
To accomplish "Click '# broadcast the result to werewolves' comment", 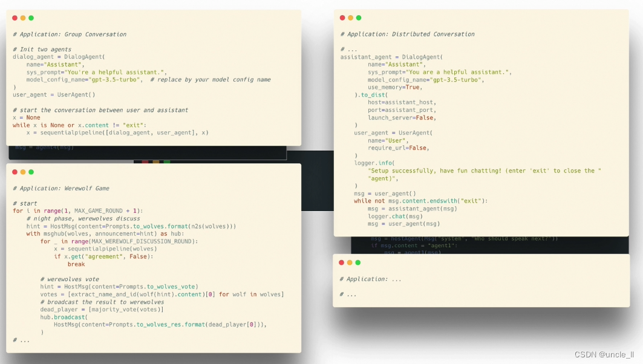I will [x=102, y=302].
